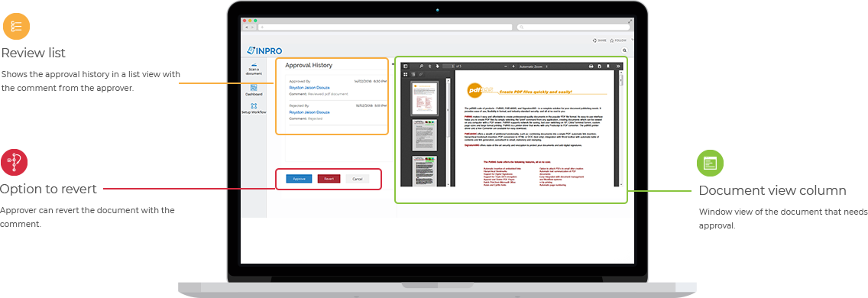Screen dimensions: 868x298
Task: Open the Dashboard sidebar icon
Action: click(x=254, y=89)
